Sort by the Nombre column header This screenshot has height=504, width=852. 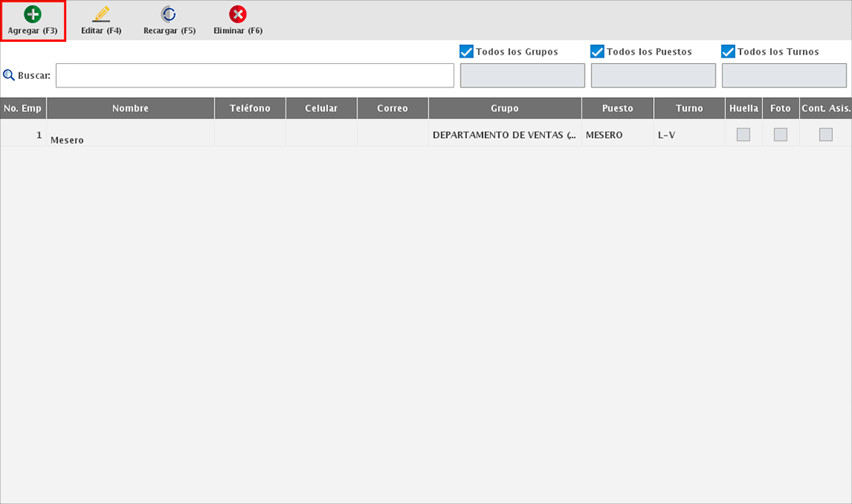click(x=130, y=109)
